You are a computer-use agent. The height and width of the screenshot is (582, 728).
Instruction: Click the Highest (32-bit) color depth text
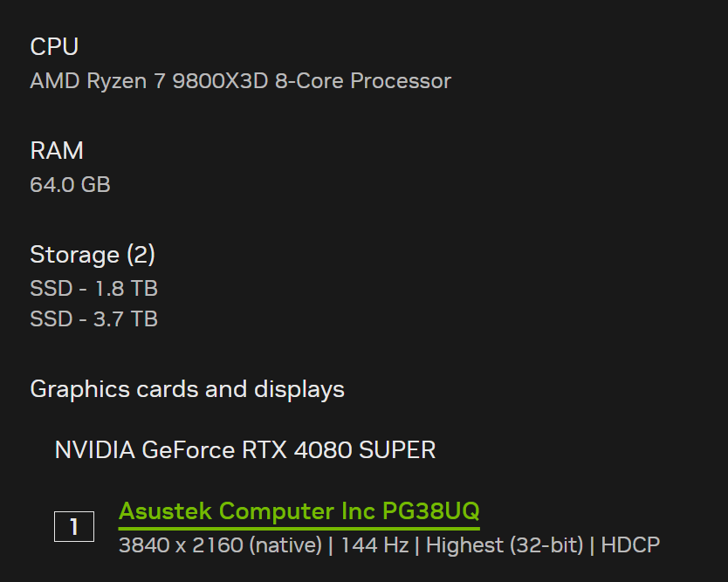tap(504, 545)
